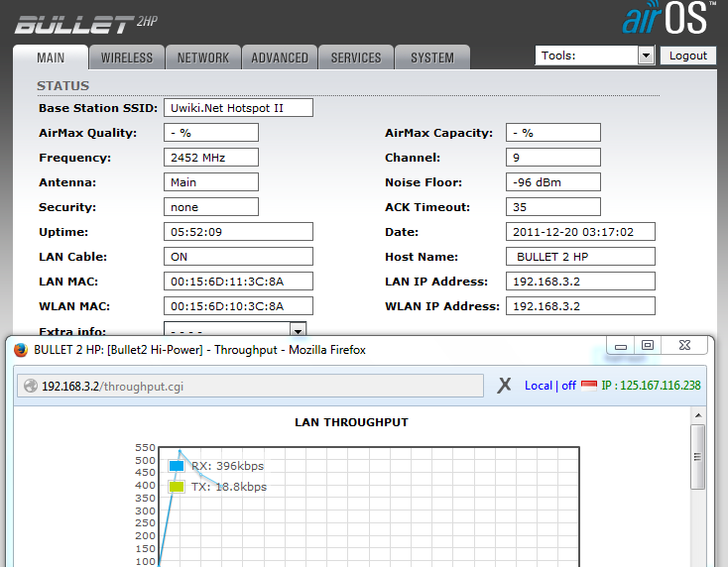The height and width of the screenshot is (567, 728).
Task: Open the SERVICES tab
Action: (356, 57)
